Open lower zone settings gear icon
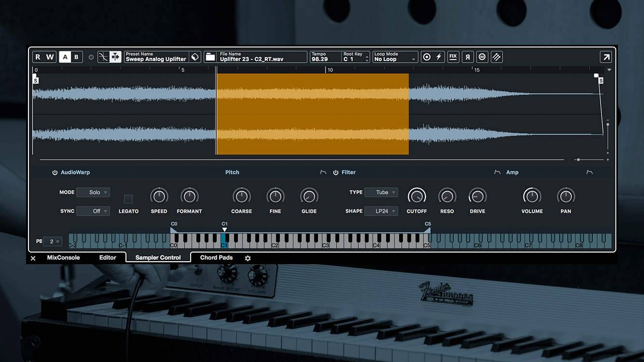644x362 pixels. 248,258
